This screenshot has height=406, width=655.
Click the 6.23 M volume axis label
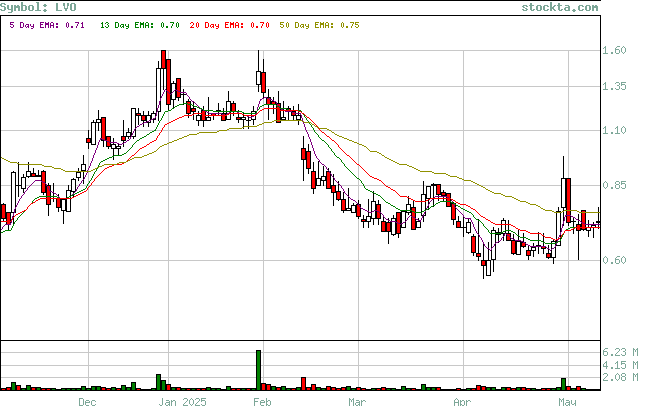620,352
